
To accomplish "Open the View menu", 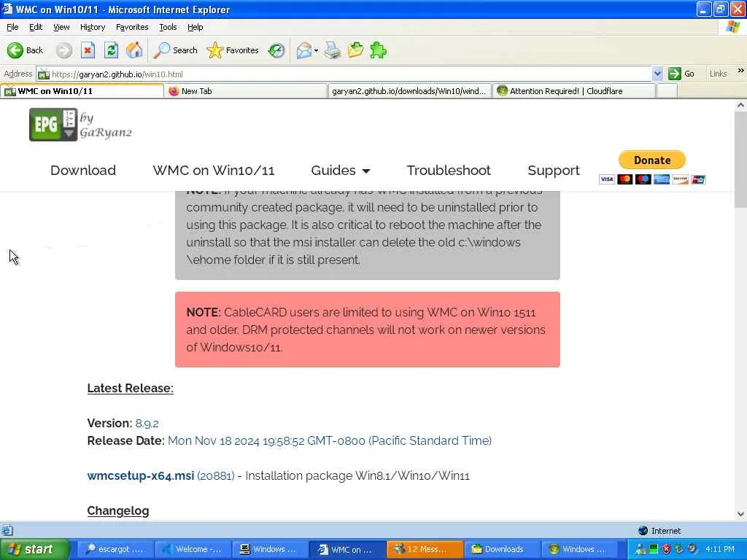I will click(61, 27).
